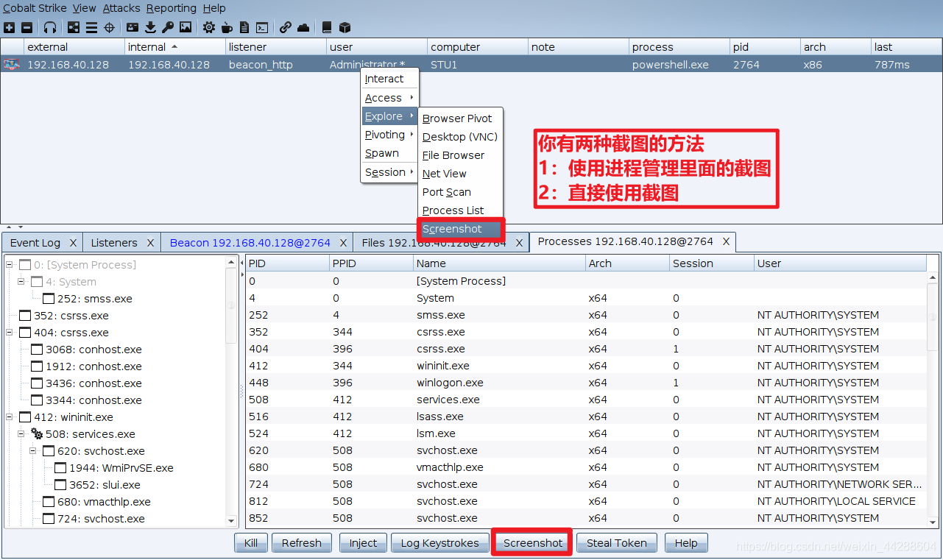
Task: Select Port Scan in Explore submenu
Action: 460,192
